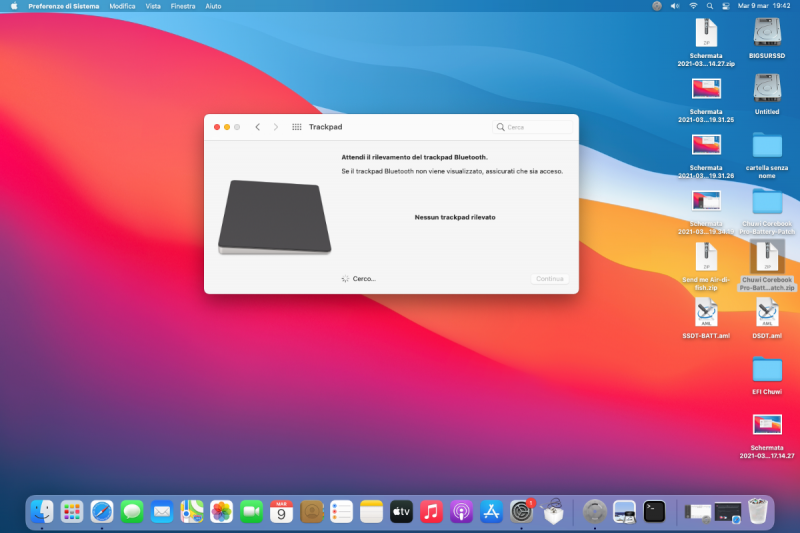Viewport: 800px width, 533px height.
Task: Open Terminal from the Dock
Action: [654, 511]
